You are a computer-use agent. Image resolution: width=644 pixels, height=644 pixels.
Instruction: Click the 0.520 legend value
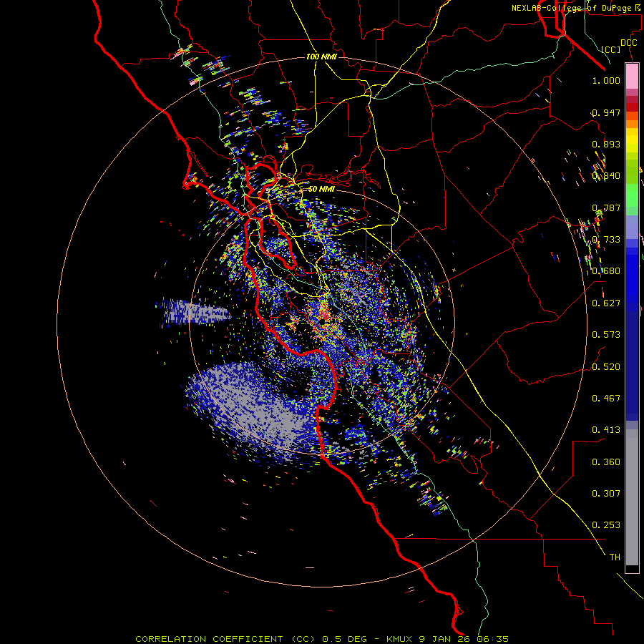point(606,366)
